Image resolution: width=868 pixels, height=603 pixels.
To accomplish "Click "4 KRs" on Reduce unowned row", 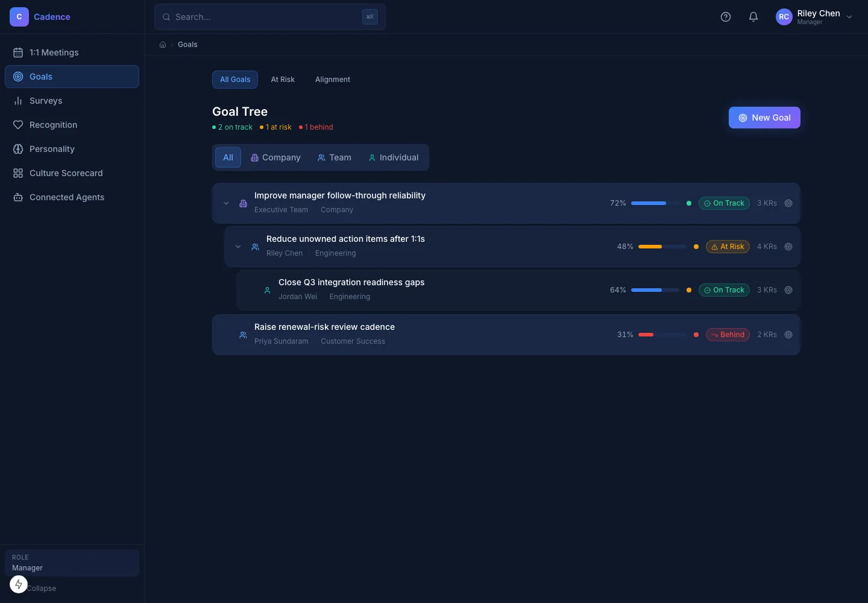I will click(x=767, y=247).
